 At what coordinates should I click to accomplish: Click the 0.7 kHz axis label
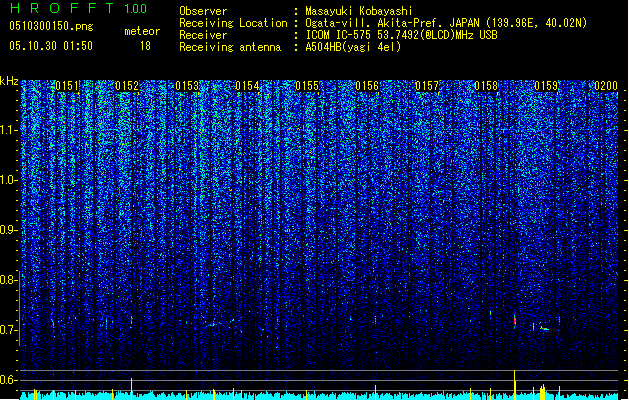[x=8, y=330]
